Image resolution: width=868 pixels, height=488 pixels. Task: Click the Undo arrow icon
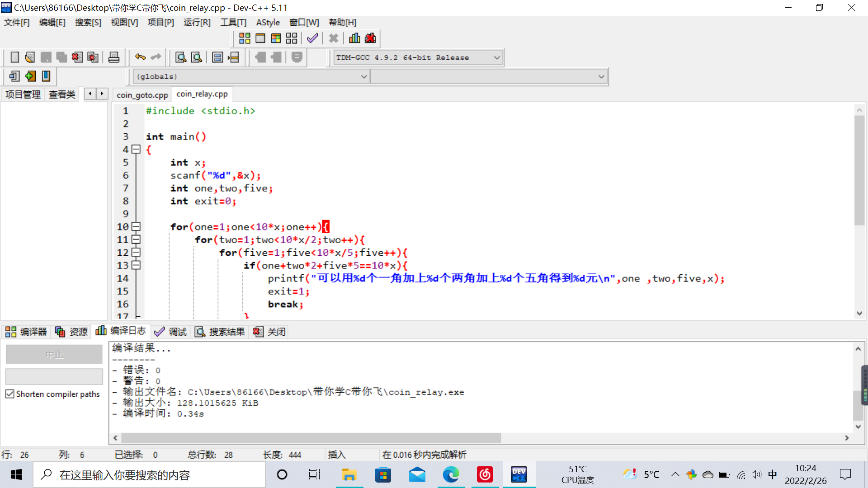[140, 57]
